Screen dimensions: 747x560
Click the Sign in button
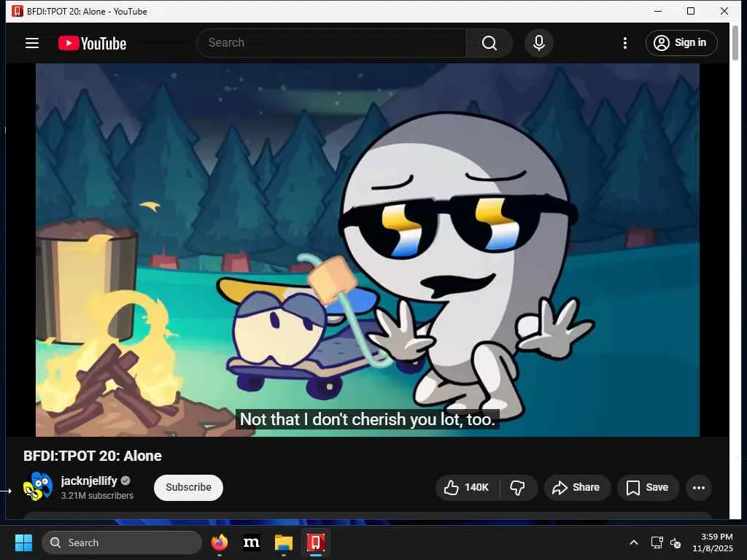(x=681, y=43)
